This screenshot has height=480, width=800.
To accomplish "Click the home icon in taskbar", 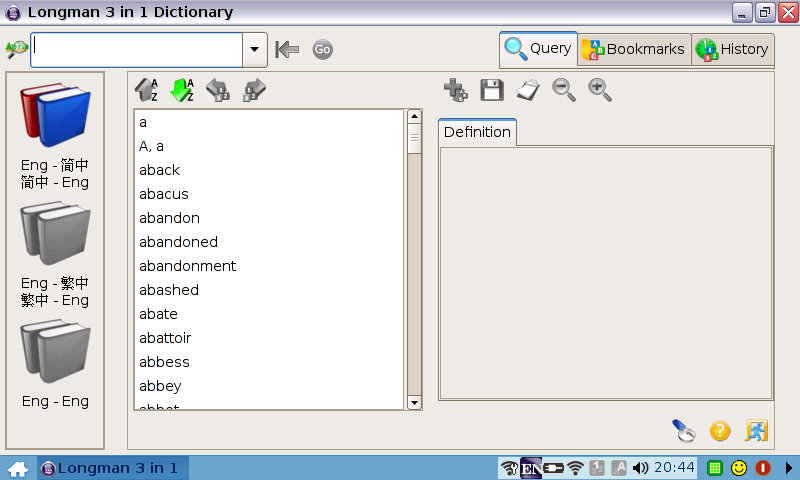I will click(18, 468).
